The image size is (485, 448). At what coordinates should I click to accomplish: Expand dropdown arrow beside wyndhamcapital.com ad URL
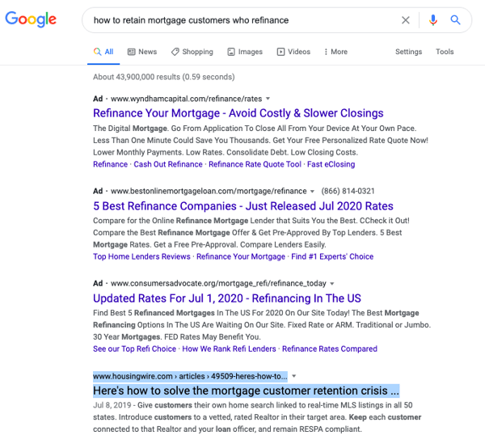coord(268,99)
